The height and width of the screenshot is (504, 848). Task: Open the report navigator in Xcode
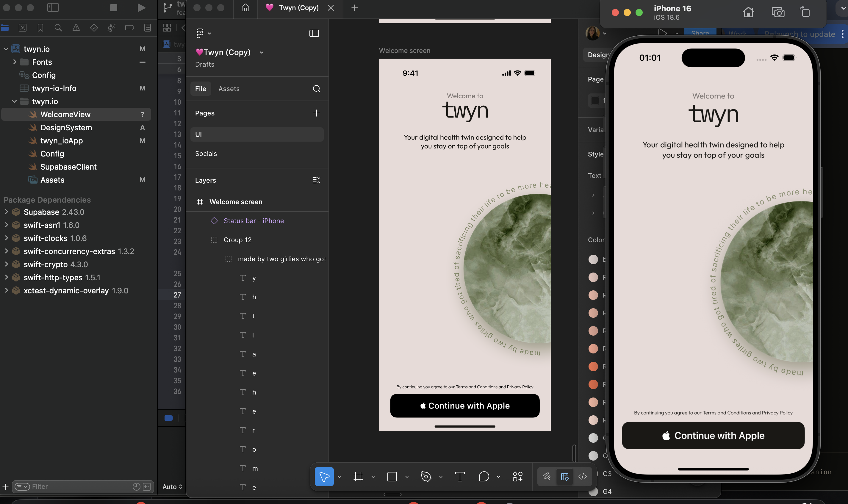(x=147, y=27)
